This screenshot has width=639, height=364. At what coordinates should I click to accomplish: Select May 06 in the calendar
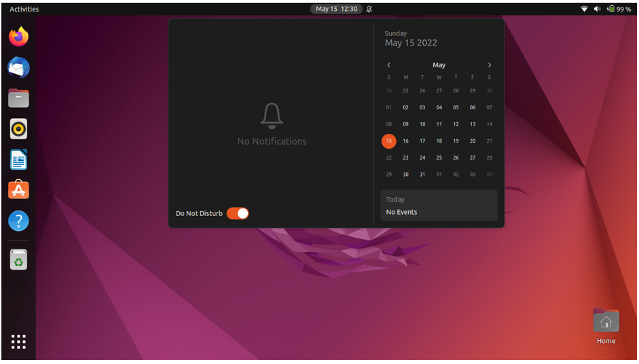(473, 107)
